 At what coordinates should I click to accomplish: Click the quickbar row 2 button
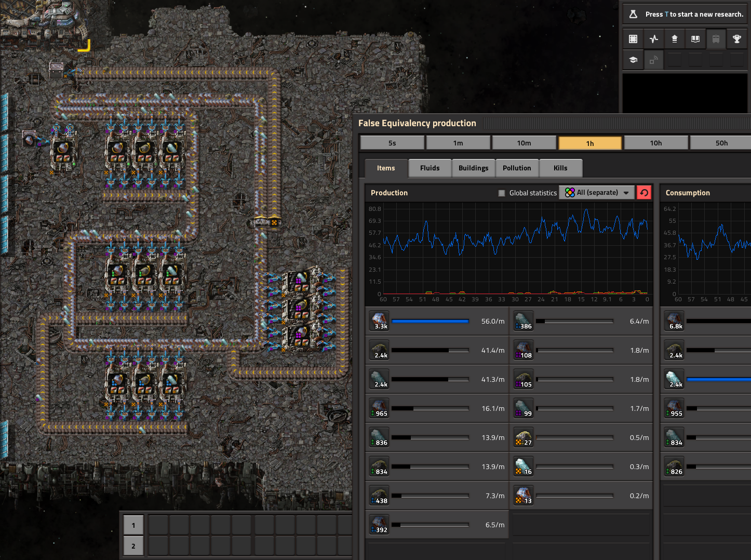(x=133, y=546)
